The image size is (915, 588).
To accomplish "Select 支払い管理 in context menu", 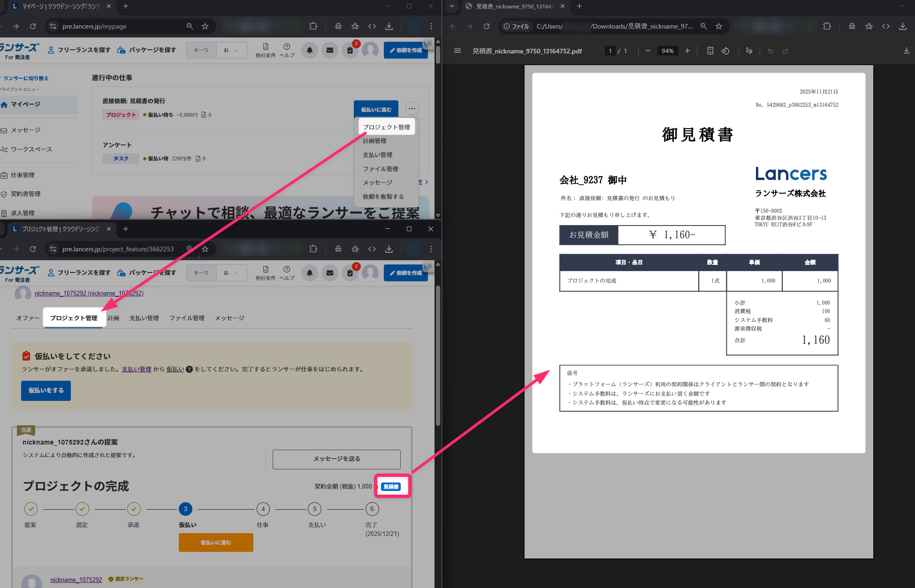I will pyautogui.click(x=377, y=155).
